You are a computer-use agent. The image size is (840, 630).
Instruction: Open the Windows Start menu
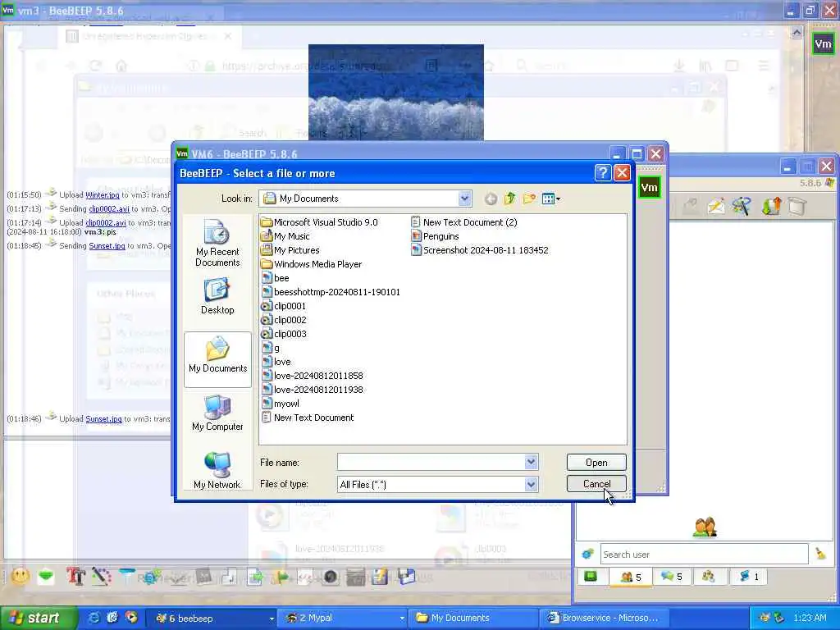(39, 619)
